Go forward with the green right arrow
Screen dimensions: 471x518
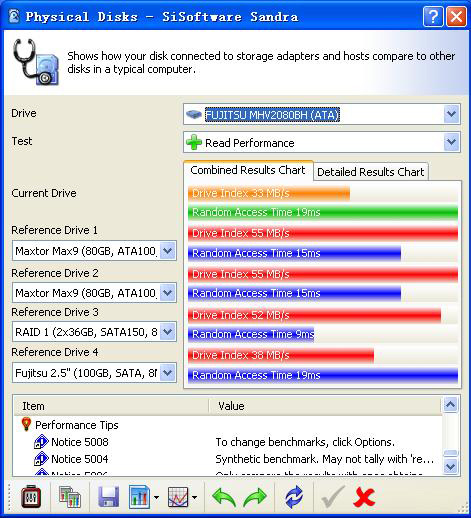(255, 498)
